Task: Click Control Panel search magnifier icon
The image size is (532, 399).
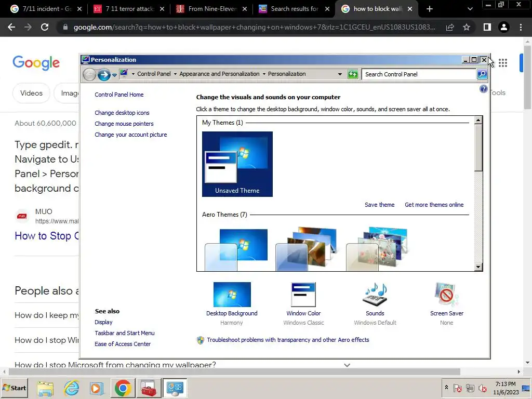Action: pos(482,74)
